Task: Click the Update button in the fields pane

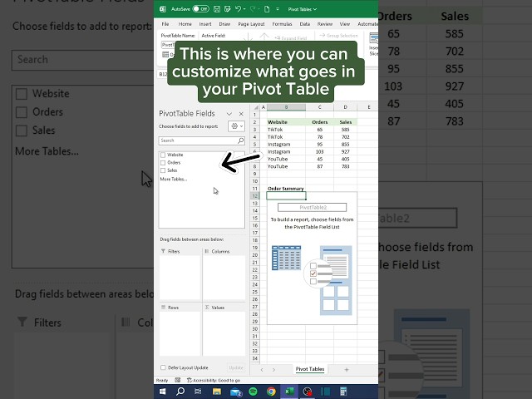Action: tap(236, 367)
